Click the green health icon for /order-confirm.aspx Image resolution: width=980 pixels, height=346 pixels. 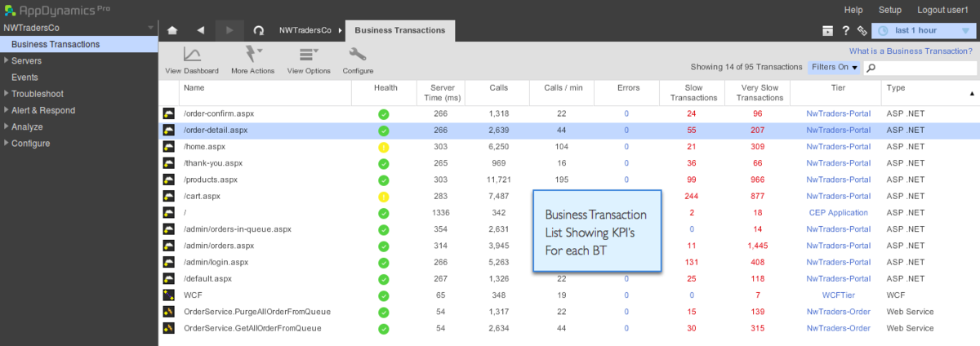[x=384, y=114]
